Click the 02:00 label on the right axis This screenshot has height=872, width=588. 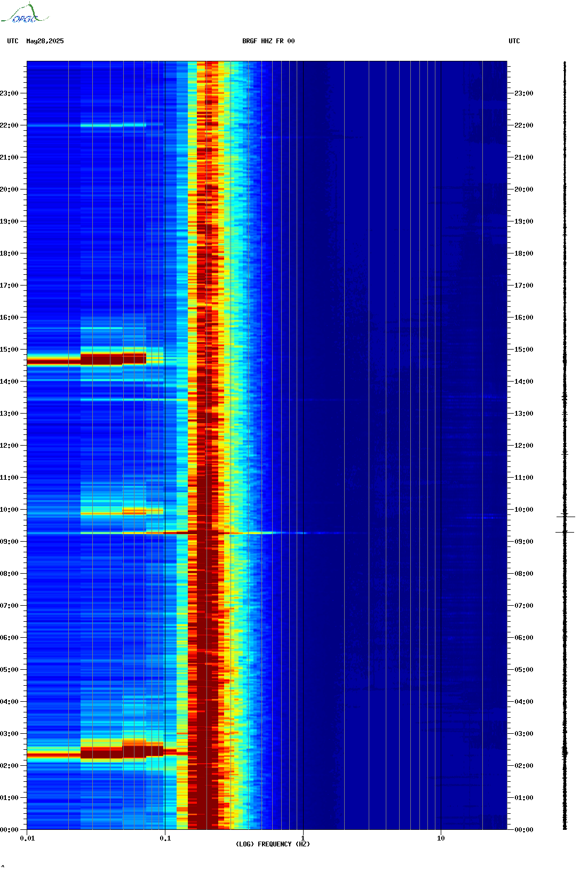coord(523,766)
